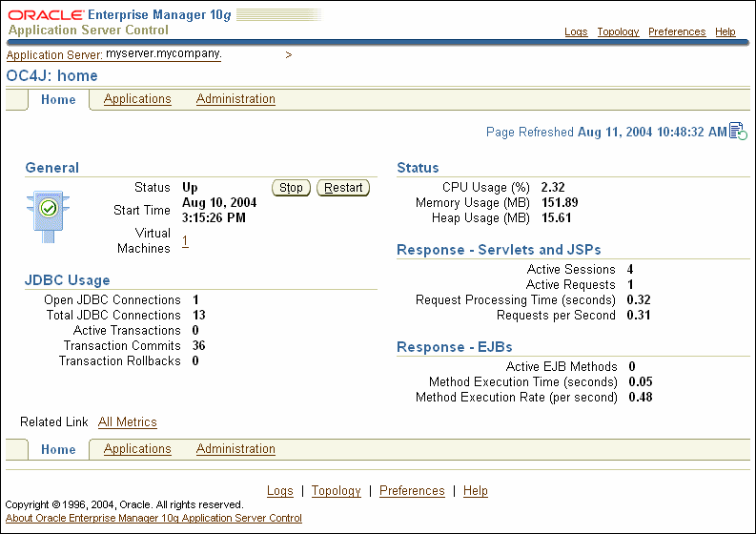Click the Oracle Enterprise Manager logo
Viewport: 756px width, 534px height.
click(119, 15)
